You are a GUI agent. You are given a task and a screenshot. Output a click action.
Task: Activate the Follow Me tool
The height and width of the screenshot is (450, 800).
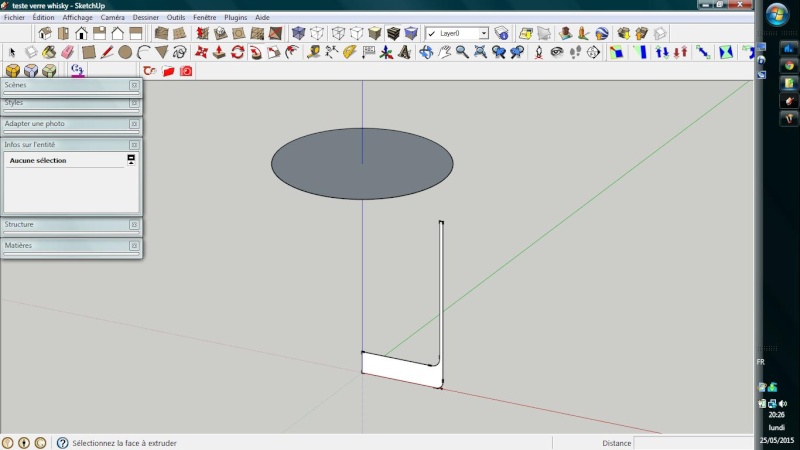(256, 52)
